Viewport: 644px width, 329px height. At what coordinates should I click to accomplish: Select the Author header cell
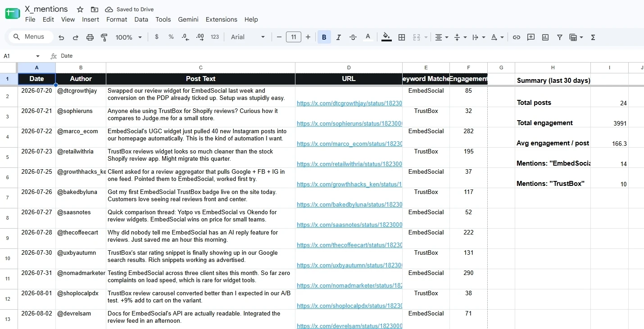coord(81,79)
